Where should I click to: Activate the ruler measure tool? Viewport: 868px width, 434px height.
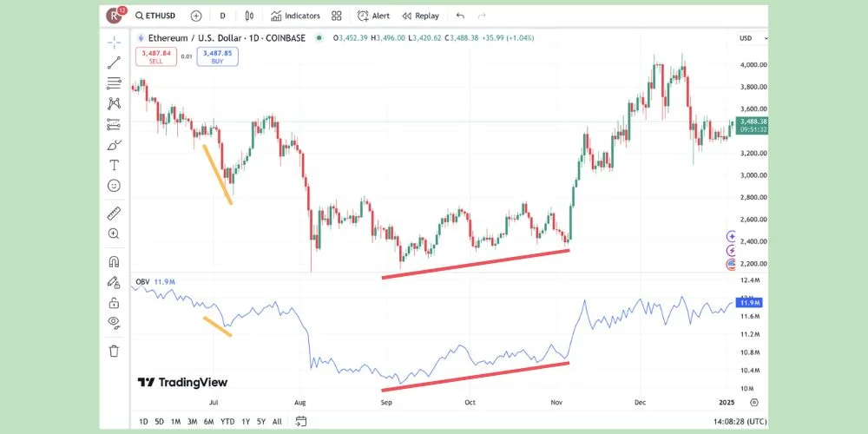tap(114, 214)
